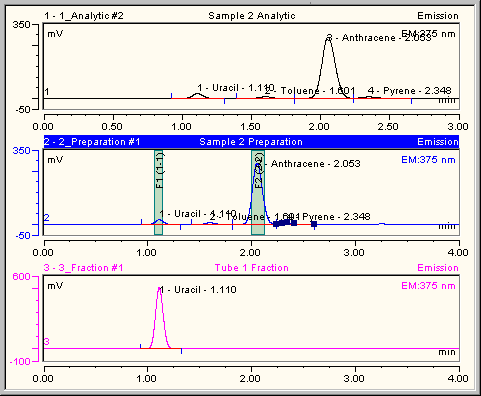481x396 pixels.
Task: Select fraction F1 green band in preparation plot
Action: tap(158, 192)
